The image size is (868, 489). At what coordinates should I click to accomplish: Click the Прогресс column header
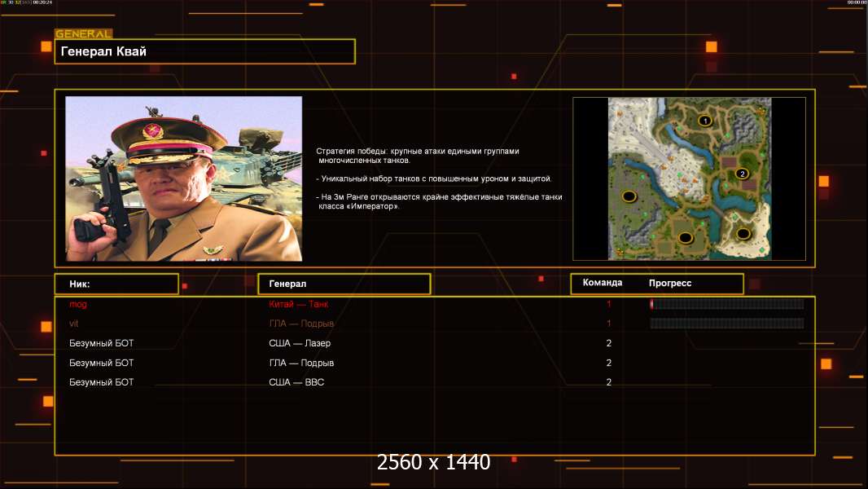[x=670, y=283]
